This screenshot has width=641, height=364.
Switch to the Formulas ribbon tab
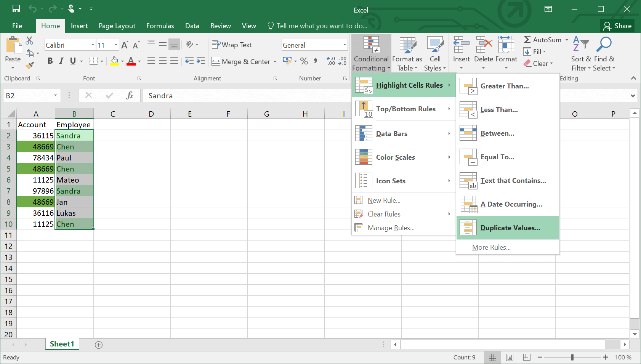tap(160, 26)
